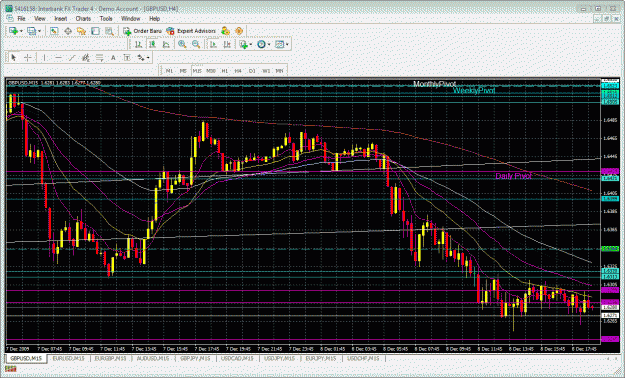Toggle chart auto scroll icon
Screen dimensions: 625x378
(x=213, y=44)
